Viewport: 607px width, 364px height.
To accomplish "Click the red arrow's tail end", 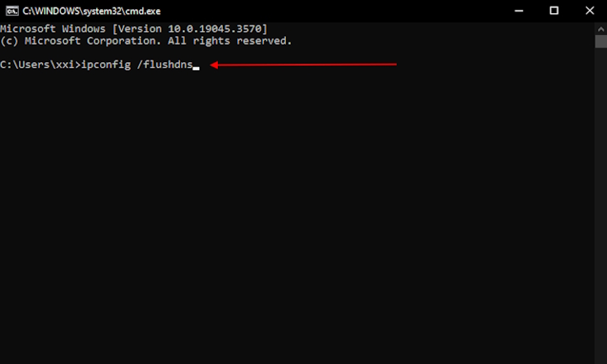I will [x=394, y=64].
